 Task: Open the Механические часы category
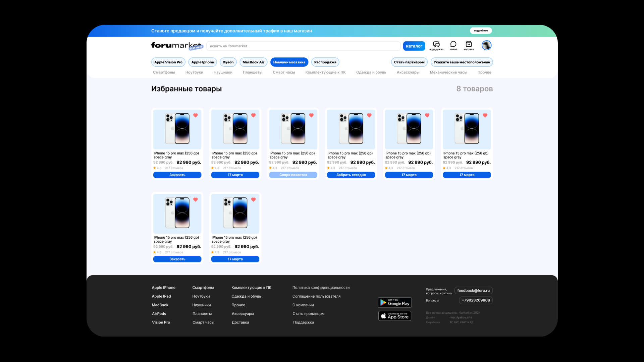point(448,72)
